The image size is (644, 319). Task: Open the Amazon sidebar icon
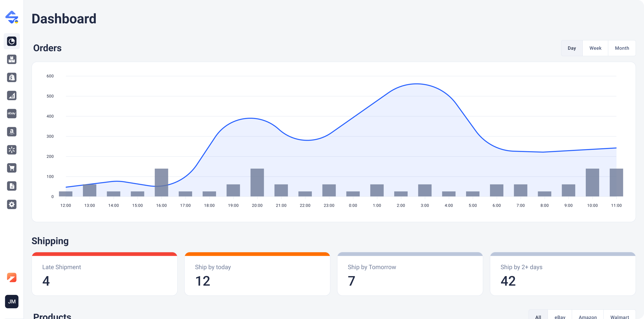(12, 132)
